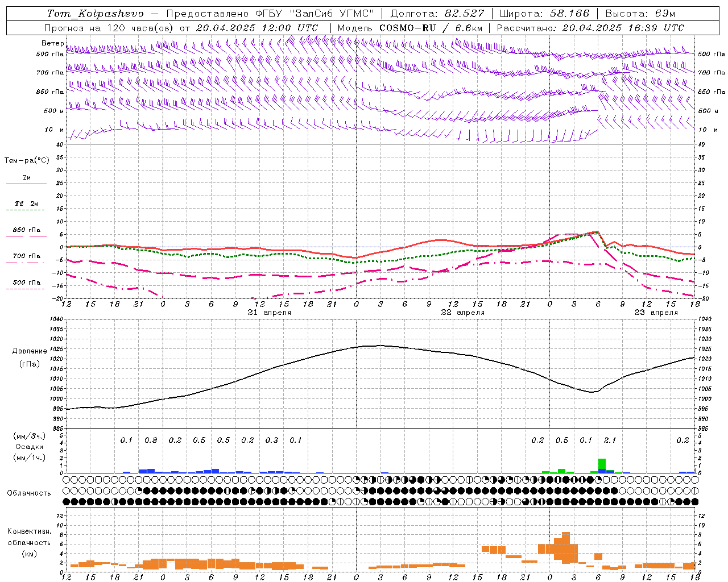Click the '500 гПа' temperature legend entry
The height and width of the screenshot is (582, 728).
point(26,282)
